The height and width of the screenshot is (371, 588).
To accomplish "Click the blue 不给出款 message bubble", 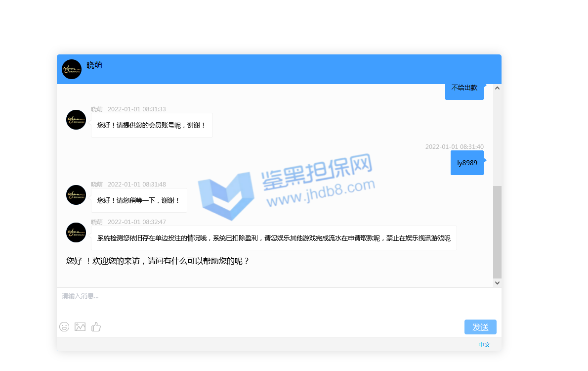I will pos(464,88).
